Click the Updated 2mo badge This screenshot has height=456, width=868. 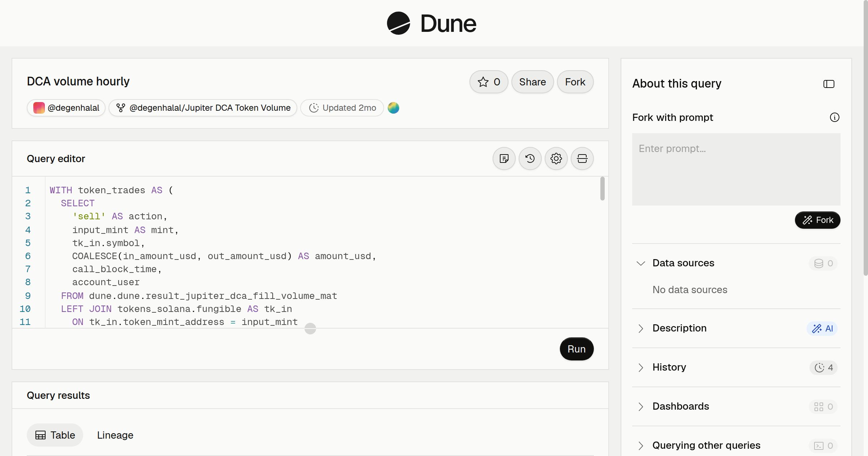pos(342,108)
